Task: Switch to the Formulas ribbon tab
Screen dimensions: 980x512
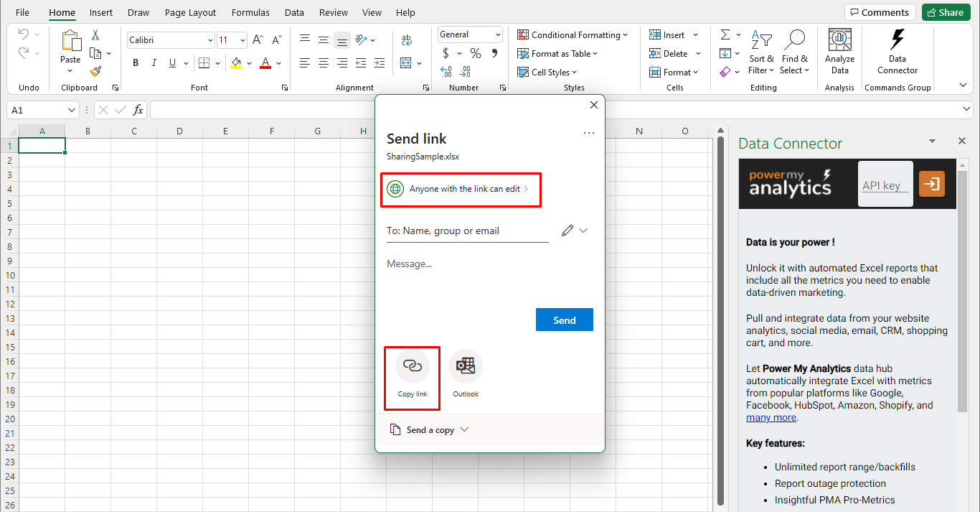Action: (x=250, y=12)
